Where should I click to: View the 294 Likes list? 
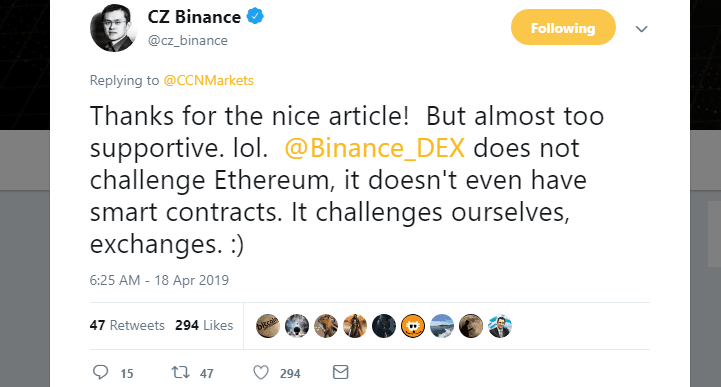click(x=204, y=325)
